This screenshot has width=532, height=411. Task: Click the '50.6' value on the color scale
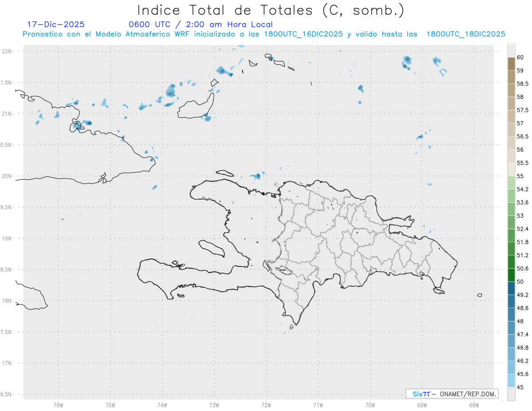tap(523, 269)
